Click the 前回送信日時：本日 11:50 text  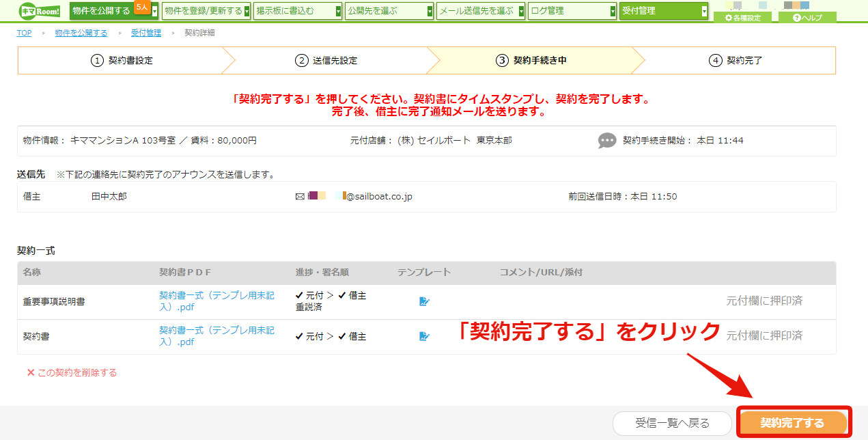coord(623,197)
